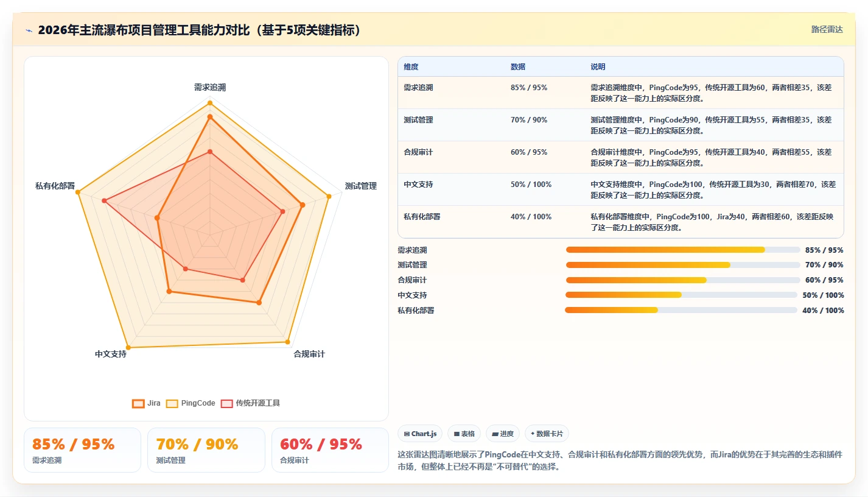868x497 pixels.
Task: Click the 数据 column header
Action: click(x=518, y=67)
